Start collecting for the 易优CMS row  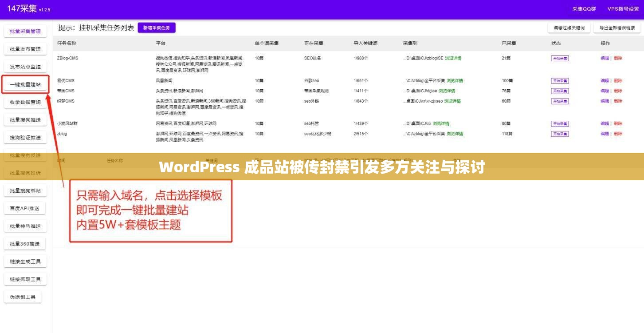point(560,81)
